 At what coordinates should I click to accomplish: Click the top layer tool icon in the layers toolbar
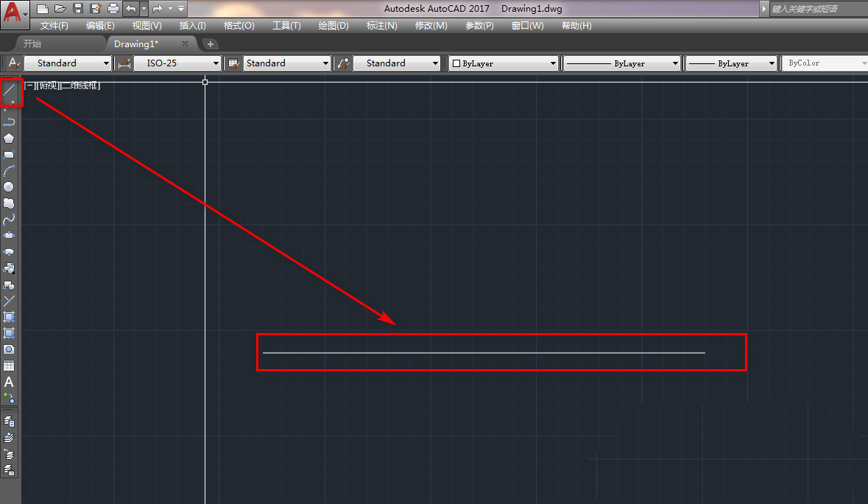(9, 421)
